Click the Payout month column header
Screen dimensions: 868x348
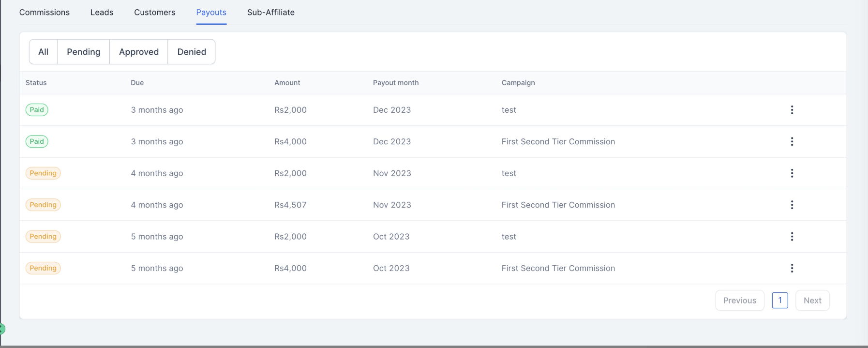tap(396, 83)
